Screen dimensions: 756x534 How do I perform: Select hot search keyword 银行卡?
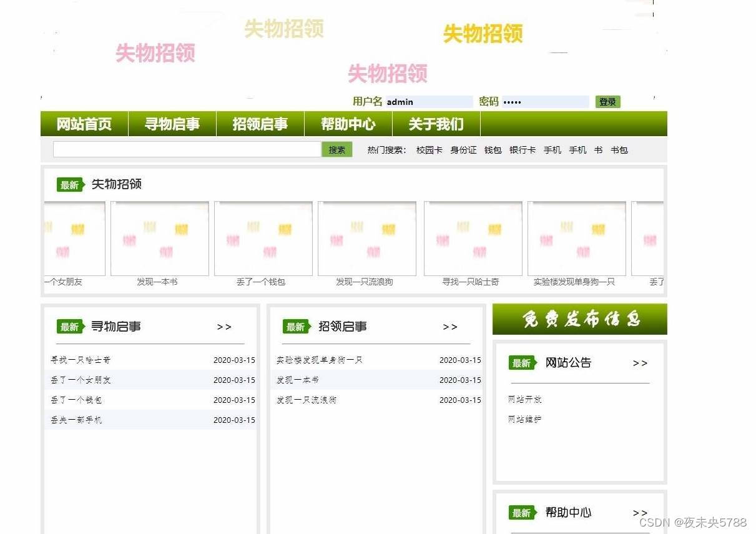tap(523, 150)
